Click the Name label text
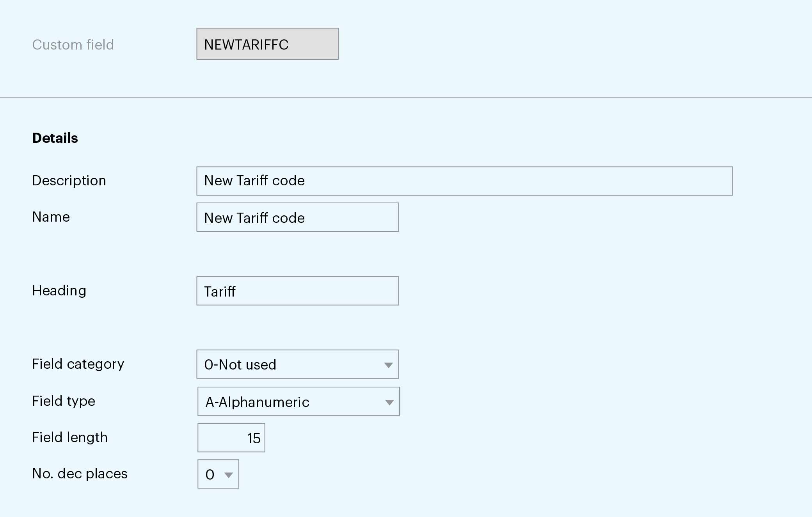Viewport: 812px width, 517px height. (51, 217)
